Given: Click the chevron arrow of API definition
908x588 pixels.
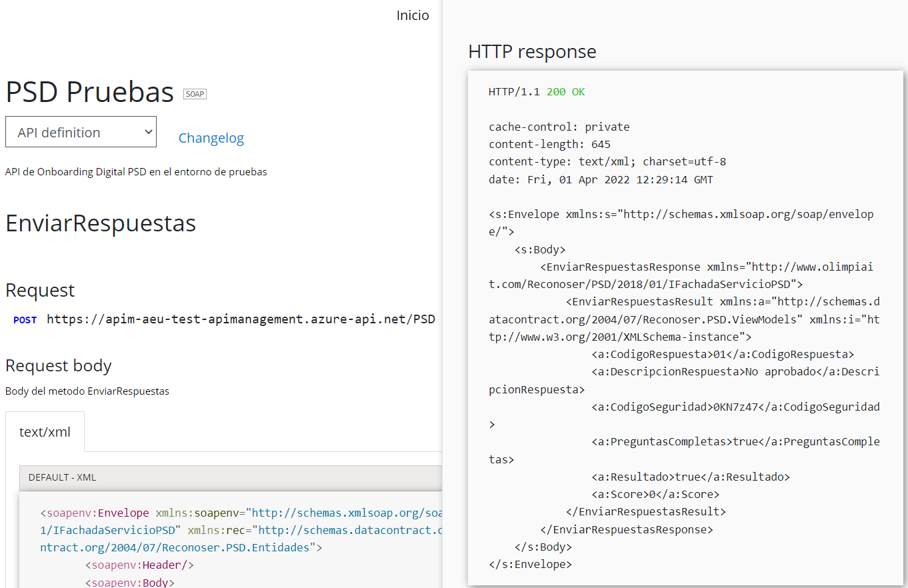Looking at the screenshot, I should [148, 132].
